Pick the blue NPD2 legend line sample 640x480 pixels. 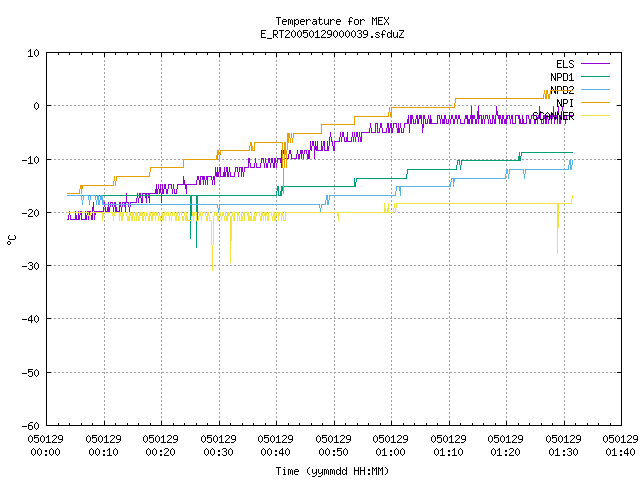coord(595,89)
